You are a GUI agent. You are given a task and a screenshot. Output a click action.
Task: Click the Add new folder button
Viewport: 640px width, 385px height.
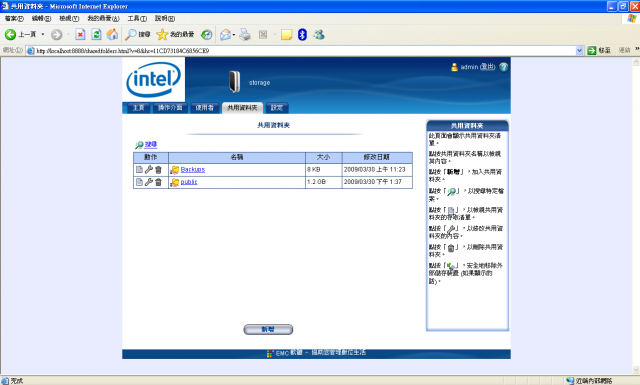click(268, 329)
